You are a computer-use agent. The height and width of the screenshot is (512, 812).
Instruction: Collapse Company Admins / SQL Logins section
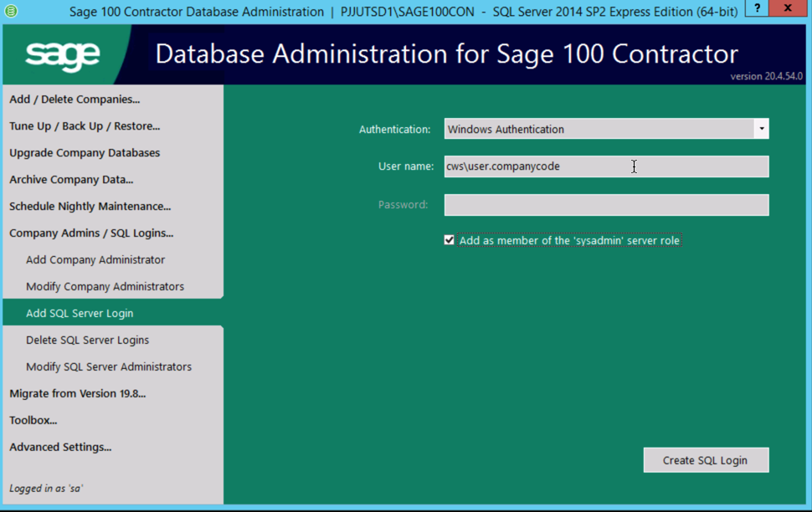(91, 233)
